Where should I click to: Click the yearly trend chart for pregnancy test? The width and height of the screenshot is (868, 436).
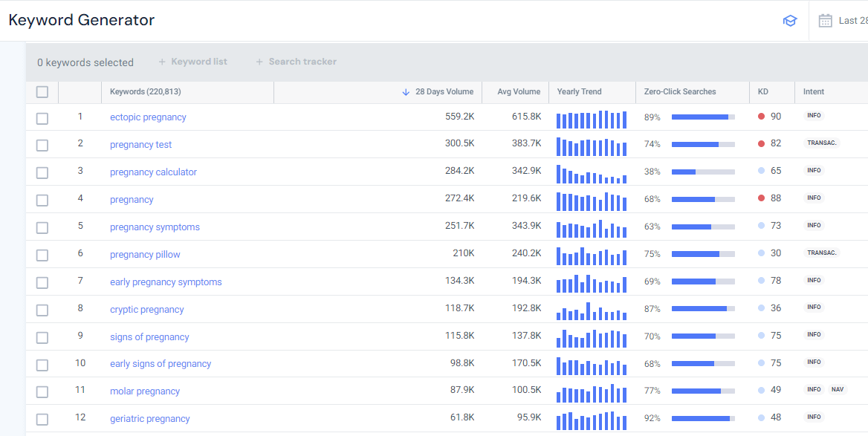click(x=591, y=143)
